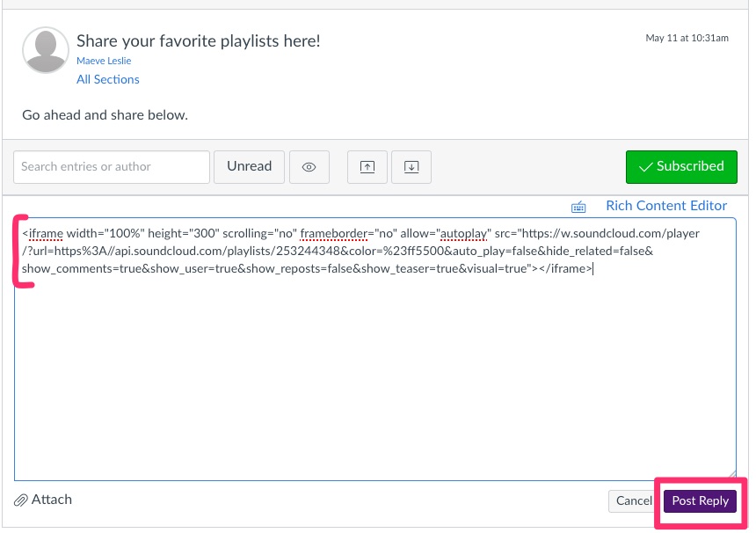Switch to Rich Content Editor
This screenshot has width=756, height=533.
point(666,206)
